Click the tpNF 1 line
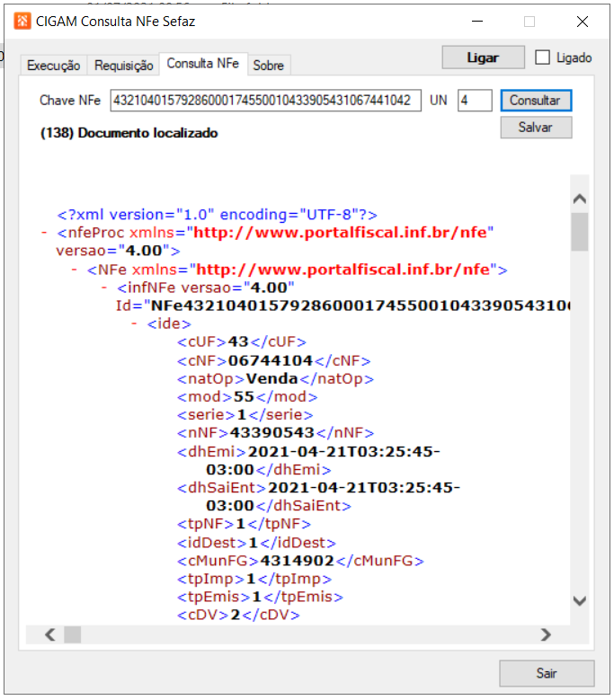The height and width of the screenshot is (700, 614). point(244,524)
